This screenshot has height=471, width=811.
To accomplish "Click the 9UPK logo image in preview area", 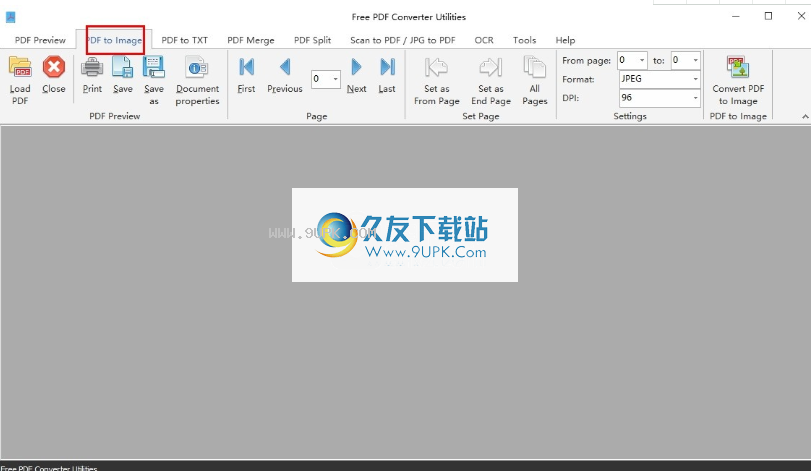I will click(x=405, y=235).
